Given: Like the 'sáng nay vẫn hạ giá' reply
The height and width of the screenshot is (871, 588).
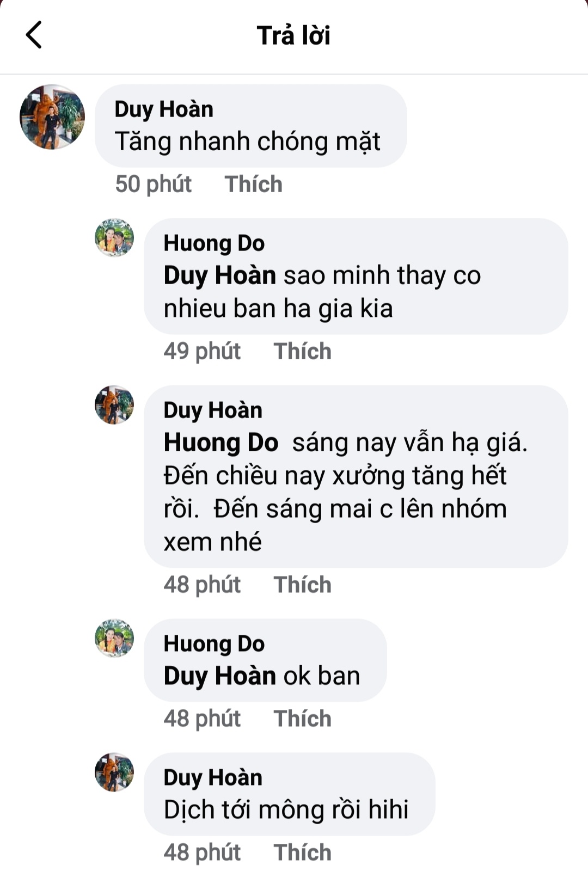Looking at the screenshot, I should pyautogui.click(x=302, y=585).
